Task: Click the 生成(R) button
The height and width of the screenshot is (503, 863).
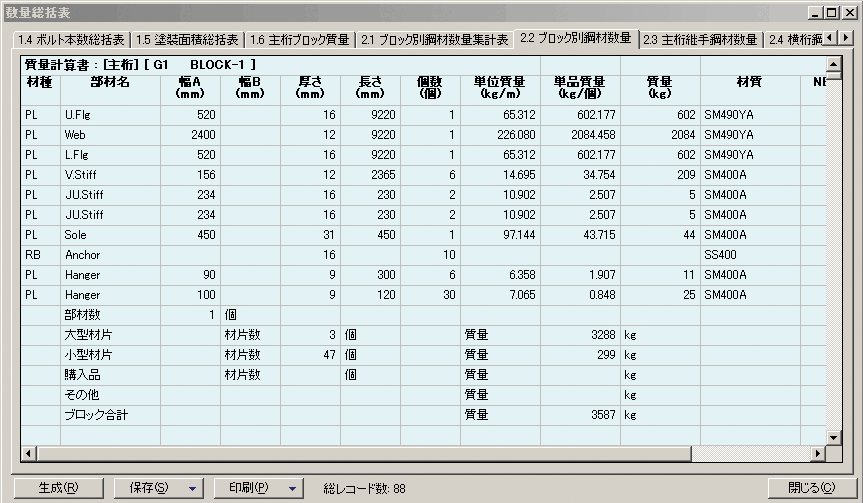Action: (x=58, y=488)
